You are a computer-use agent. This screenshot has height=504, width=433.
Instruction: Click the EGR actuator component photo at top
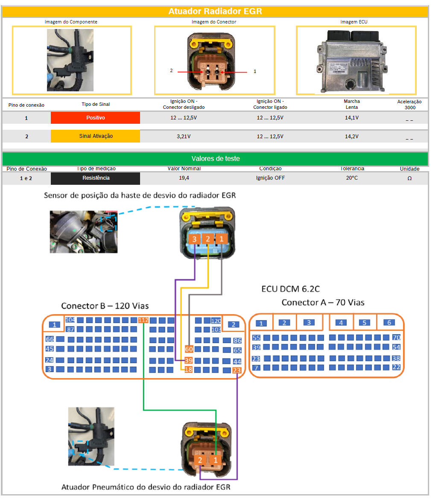click(x=70, y=60)
